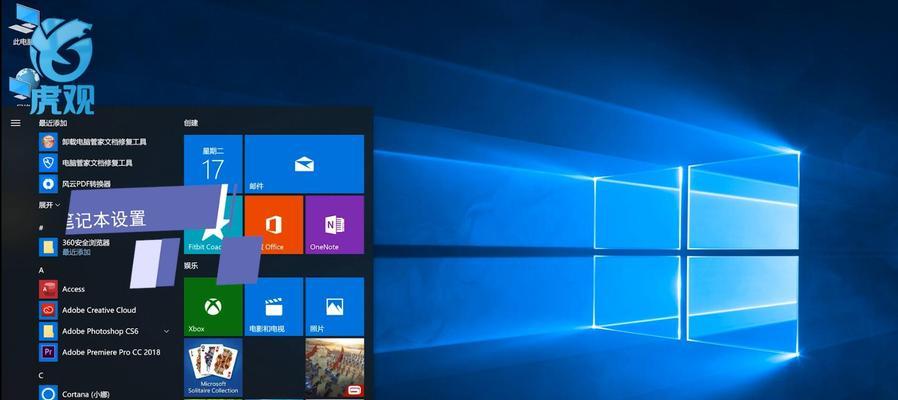
Task: Open the 照片 photos tile
Action: point(334,307)
